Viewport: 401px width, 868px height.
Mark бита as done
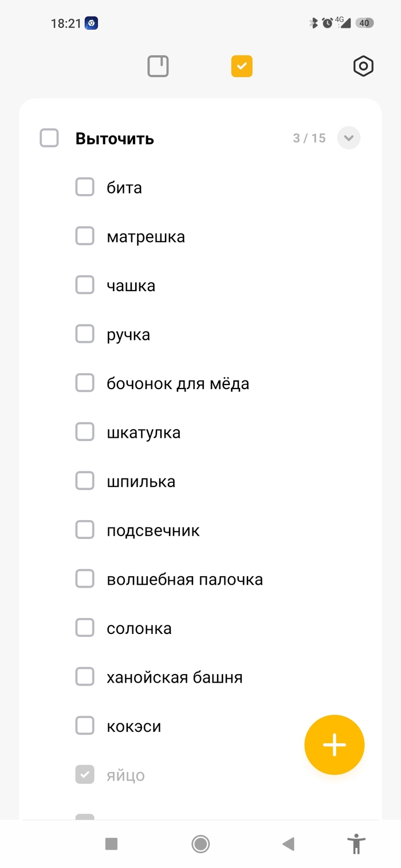click(85, 187)
